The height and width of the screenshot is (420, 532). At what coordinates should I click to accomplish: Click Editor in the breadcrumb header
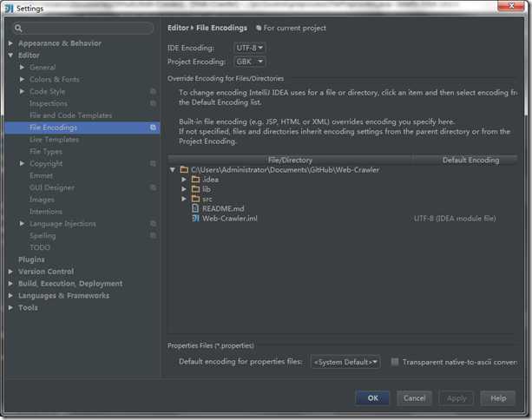tap(178, 28)
